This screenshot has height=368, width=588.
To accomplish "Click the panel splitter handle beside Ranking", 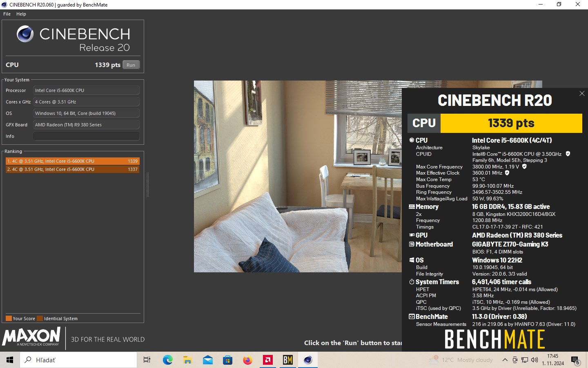I will (x=147, y=185).
